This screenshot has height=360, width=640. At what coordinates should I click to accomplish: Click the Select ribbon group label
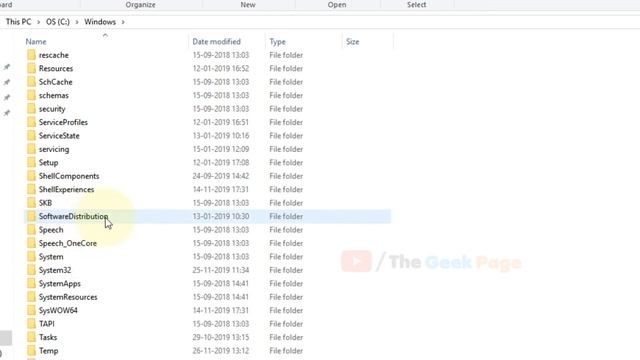tap(416, 5)
